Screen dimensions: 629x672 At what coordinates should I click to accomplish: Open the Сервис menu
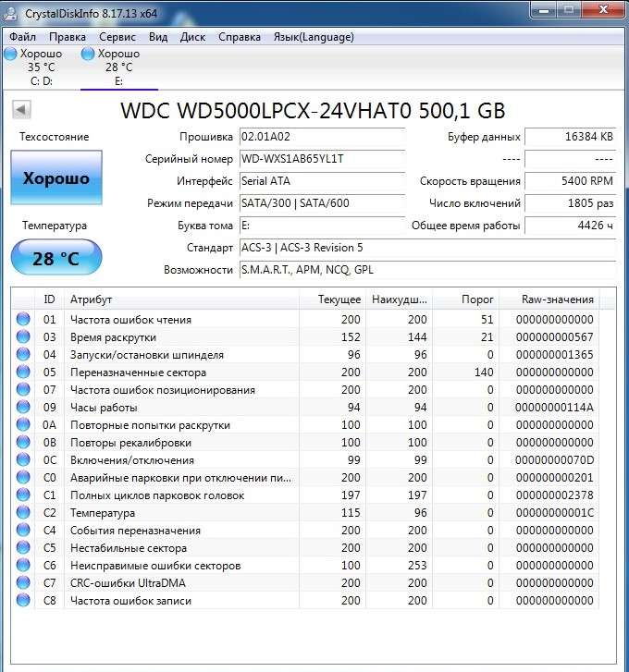[117, 37]
